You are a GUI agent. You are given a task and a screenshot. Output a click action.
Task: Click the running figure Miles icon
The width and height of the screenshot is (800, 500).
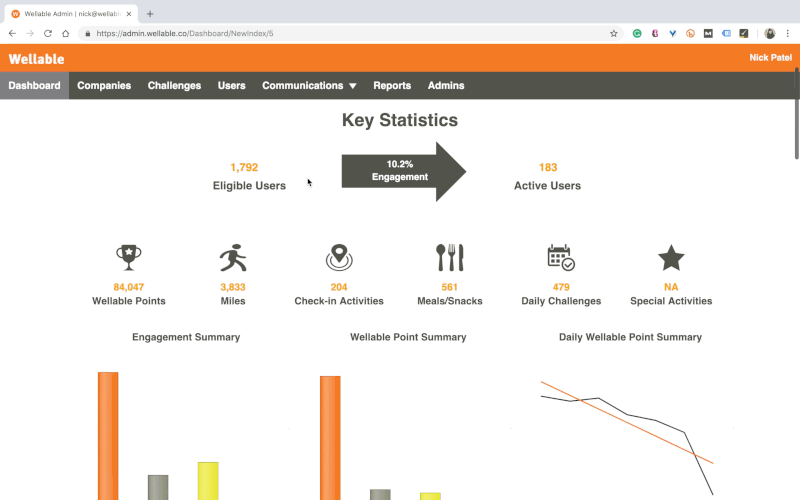[x=233, y=258]
